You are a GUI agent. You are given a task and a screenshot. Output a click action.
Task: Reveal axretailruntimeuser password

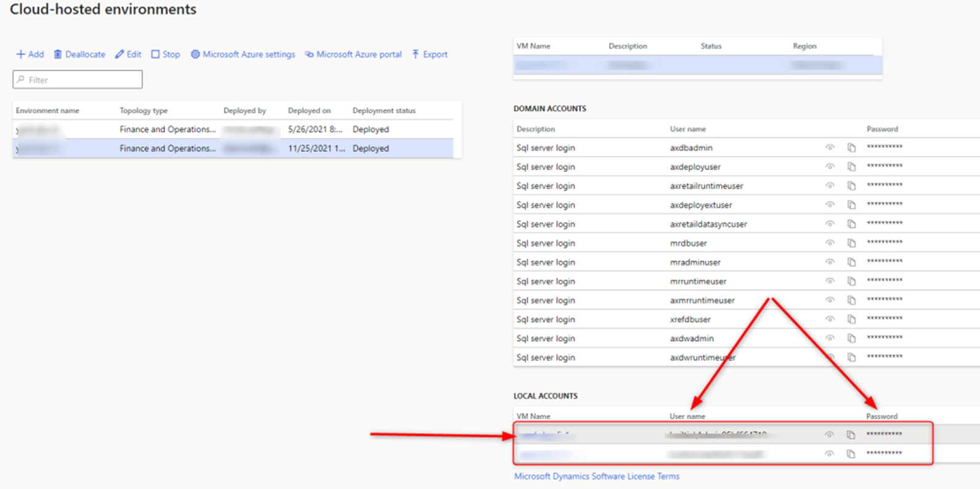830,185
